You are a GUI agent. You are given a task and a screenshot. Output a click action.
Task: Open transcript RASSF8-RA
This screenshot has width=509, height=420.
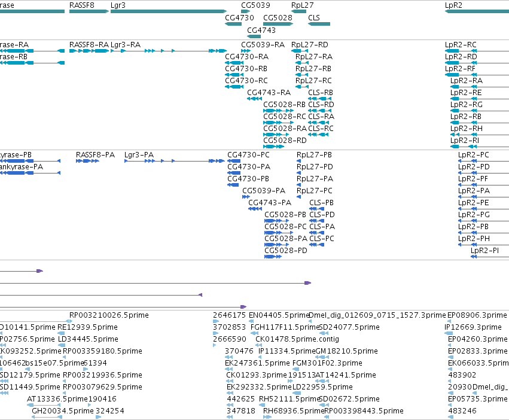(x=89, y=44)
